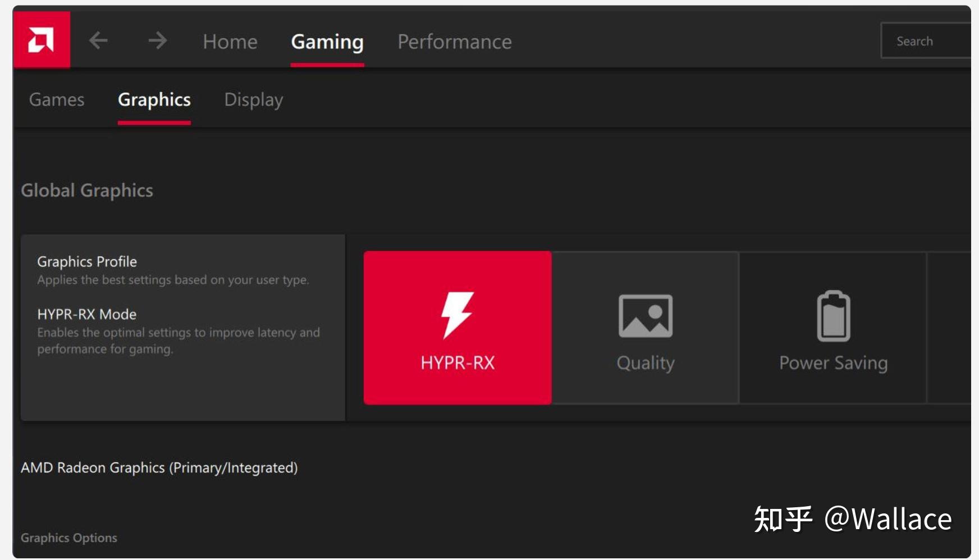Click the AMD logo icon
Image resolution: width=979 pixels, height=560 pixels.
tap(42, 40)
